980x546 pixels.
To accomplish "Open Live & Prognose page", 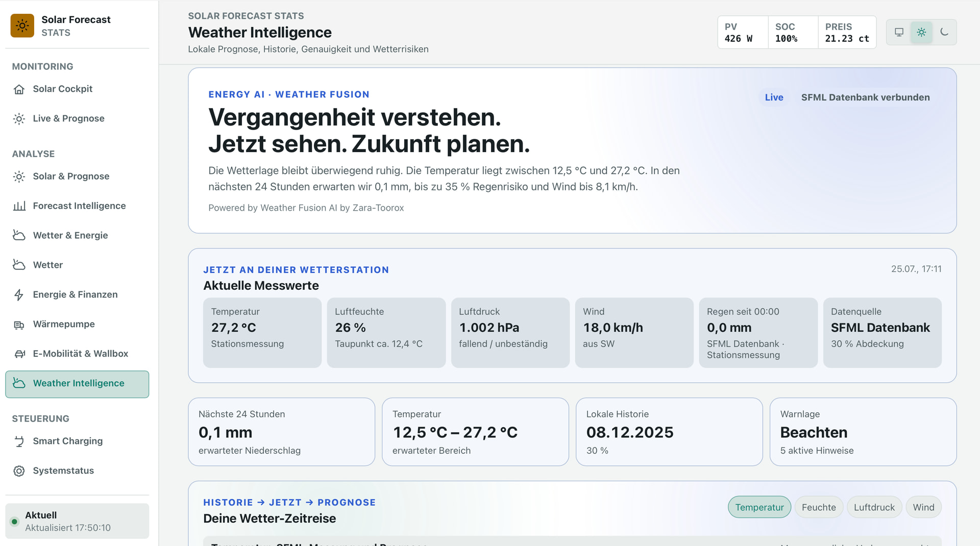I will (x=77, y=119).
